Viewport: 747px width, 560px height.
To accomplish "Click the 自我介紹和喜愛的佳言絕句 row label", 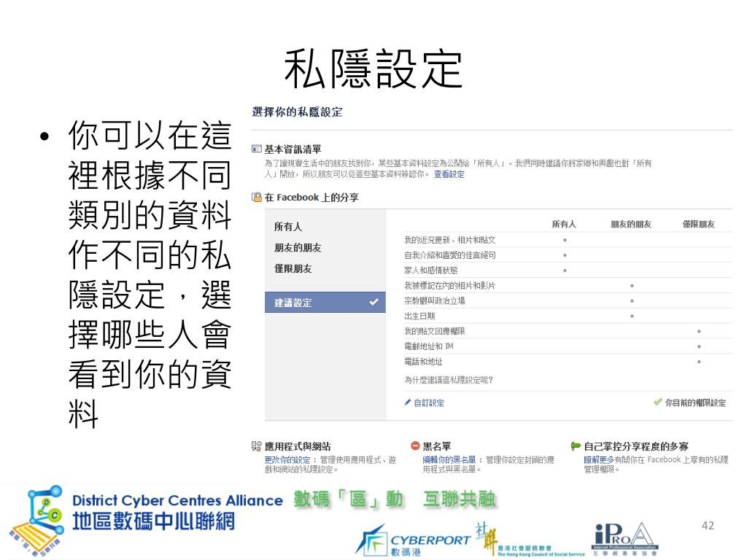I will tap(449, 255).
